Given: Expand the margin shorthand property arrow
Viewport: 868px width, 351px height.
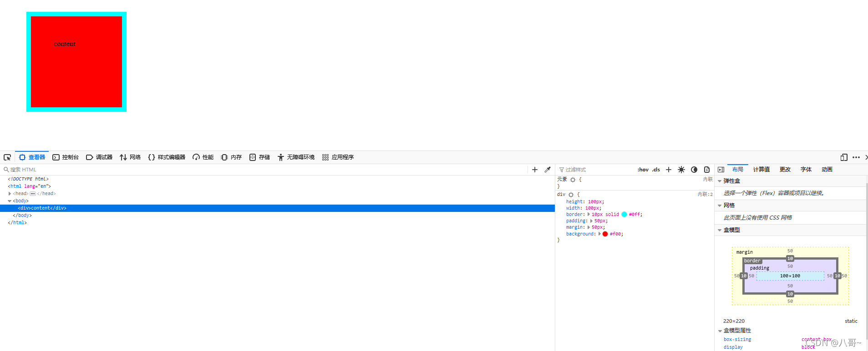Looking at the screenshot, I should click(589, 227).
